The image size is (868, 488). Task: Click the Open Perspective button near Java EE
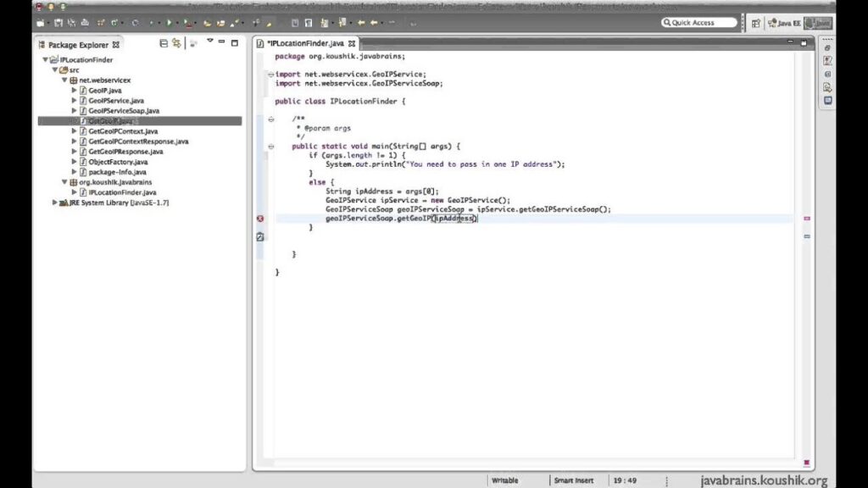pos(757,23)
